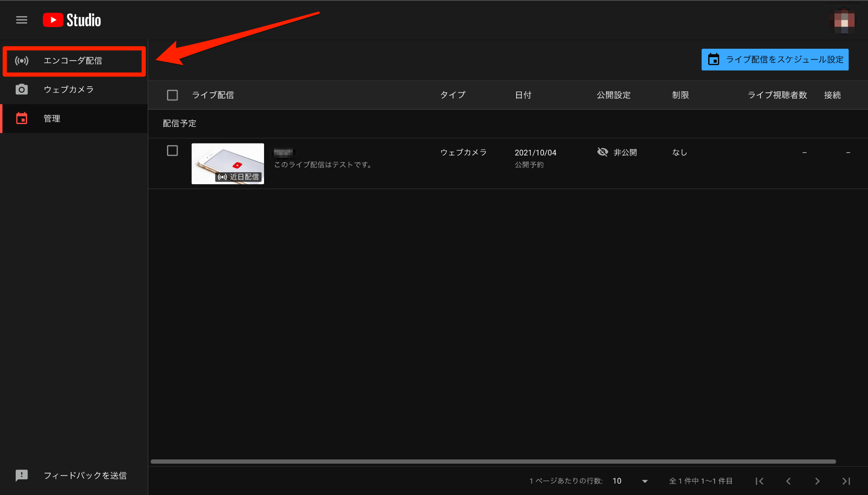Click the live stream broadcast icon
This screenshot has height=495, width=868.
click(22, 61)
